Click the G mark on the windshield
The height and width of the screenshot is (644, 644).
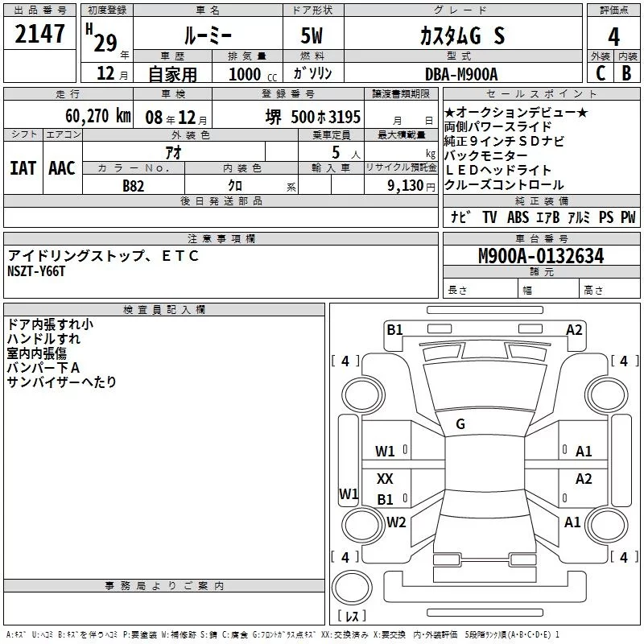(460, 423)
